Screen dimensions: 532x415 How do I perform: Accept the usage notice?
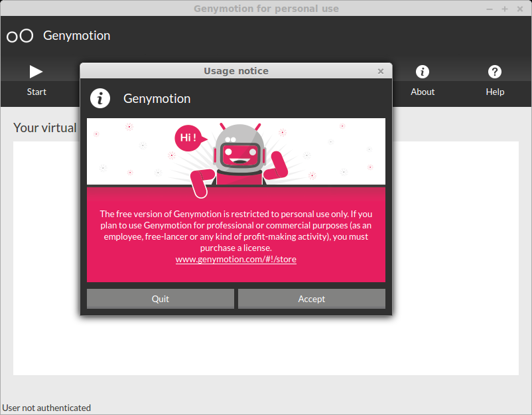click(x=312, y=299)
